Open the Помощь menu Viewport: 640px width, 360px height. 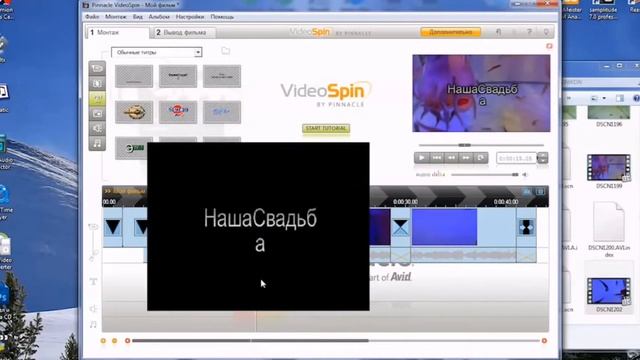point(222,17)
